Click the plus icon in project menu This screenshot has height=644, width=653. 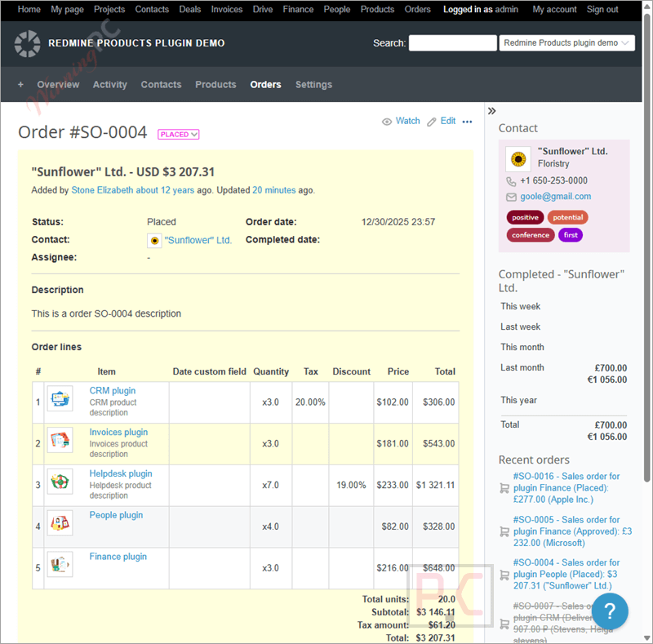20,85
